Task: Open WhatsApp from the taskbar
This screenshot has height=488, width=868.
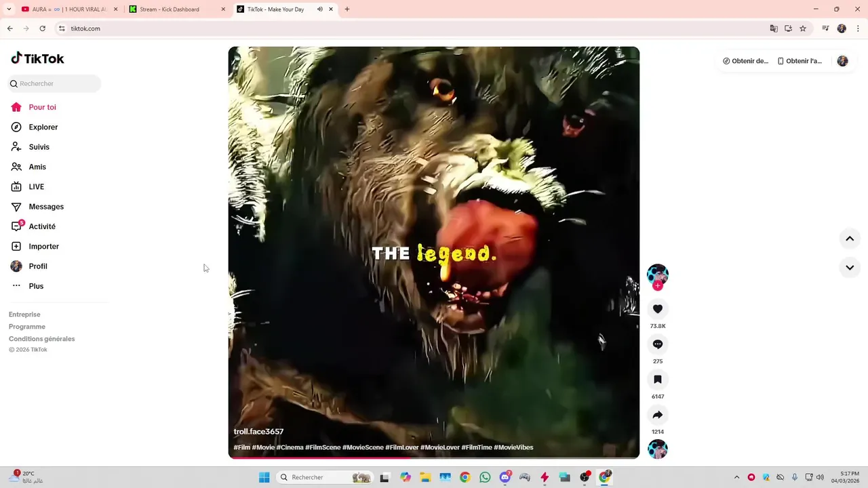Action: click(x=485, y=477)
